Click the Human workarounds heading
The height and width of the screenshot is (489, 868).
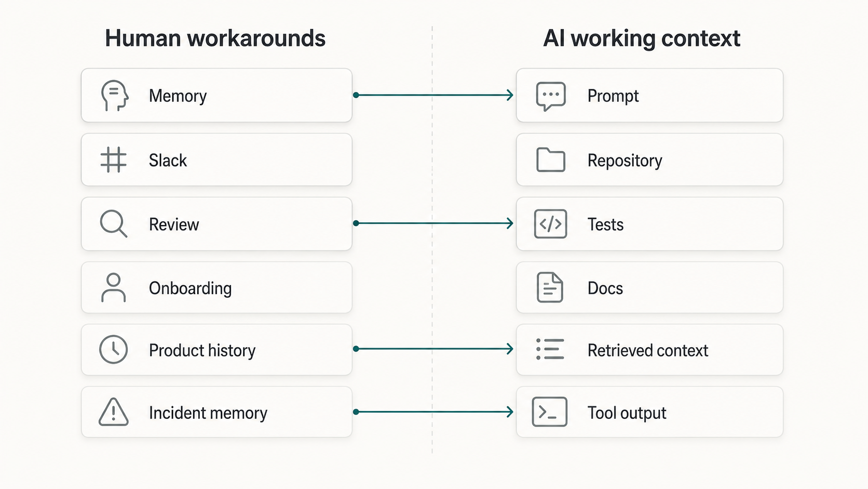coord(215,38)
